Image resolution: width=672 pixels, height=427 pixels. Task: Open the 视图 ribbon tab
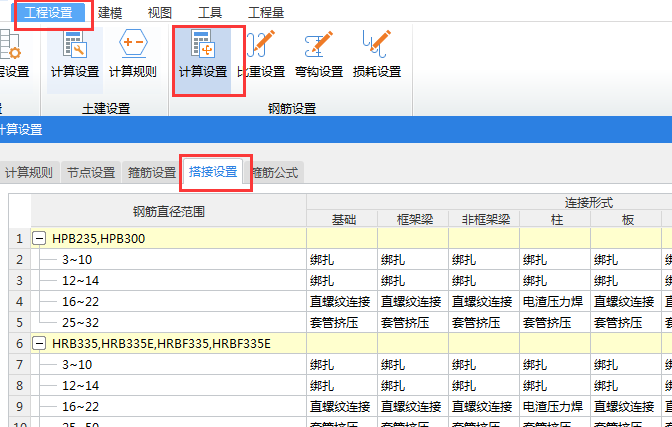click(159, 13)
